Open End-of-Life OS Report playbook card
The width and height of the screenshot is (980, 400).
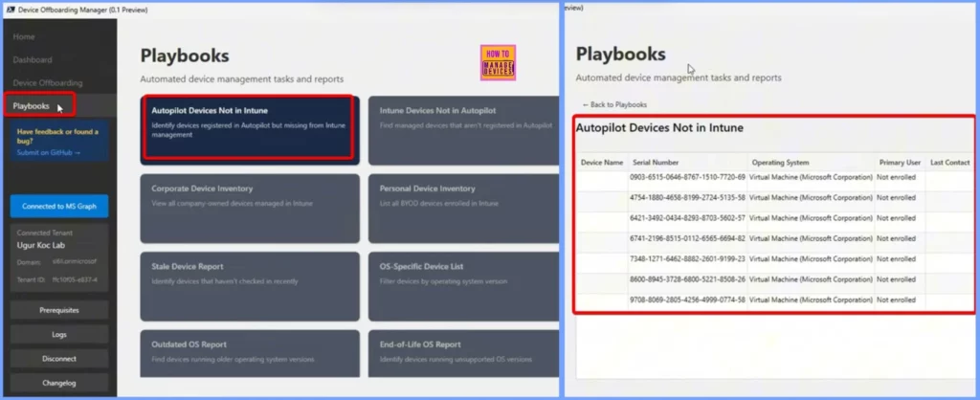click(464, 354)
